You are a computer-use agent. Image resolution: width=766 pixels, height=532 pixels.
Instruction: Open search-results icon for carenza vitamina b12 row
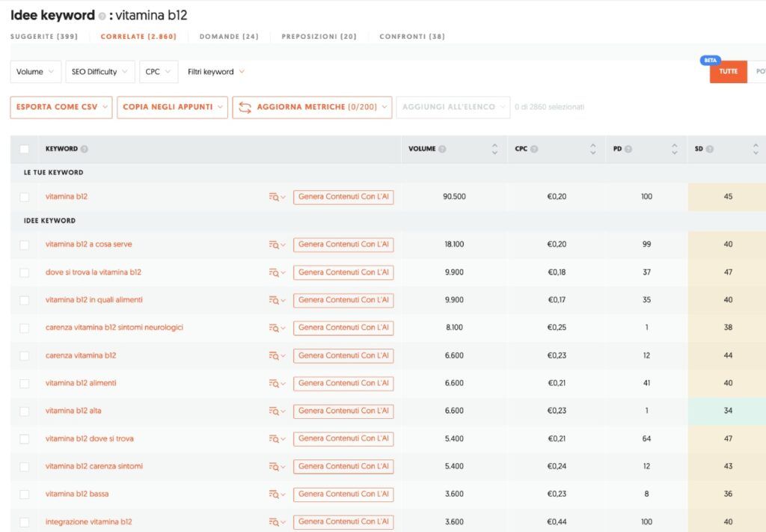tap(277, 355)
